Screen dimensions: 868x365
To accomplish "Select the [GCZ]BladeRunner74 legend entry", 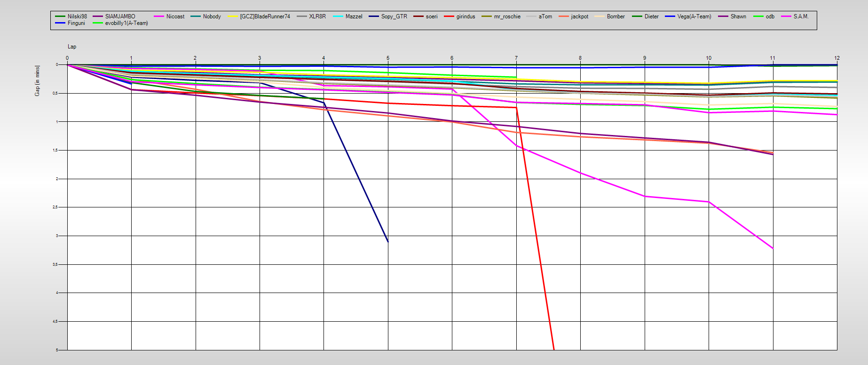I will coord(265,16).
